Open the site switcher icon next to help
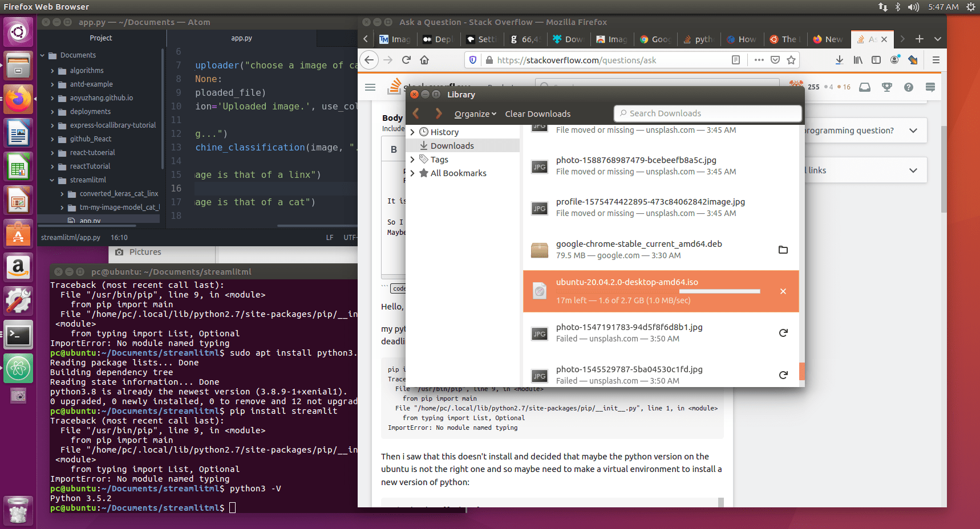Screen dimensions: 980x529 930,87
